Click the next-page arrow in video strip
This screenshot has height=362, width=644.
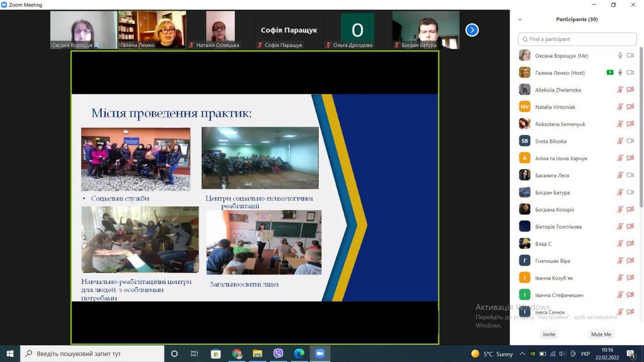(x=472, y=30)
